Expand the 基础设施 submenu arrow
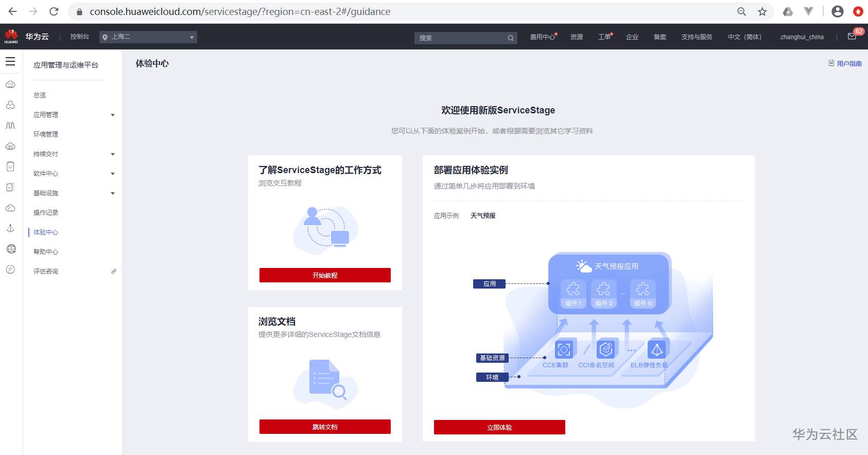Screen dimensions: 868x455 point(113,193)
